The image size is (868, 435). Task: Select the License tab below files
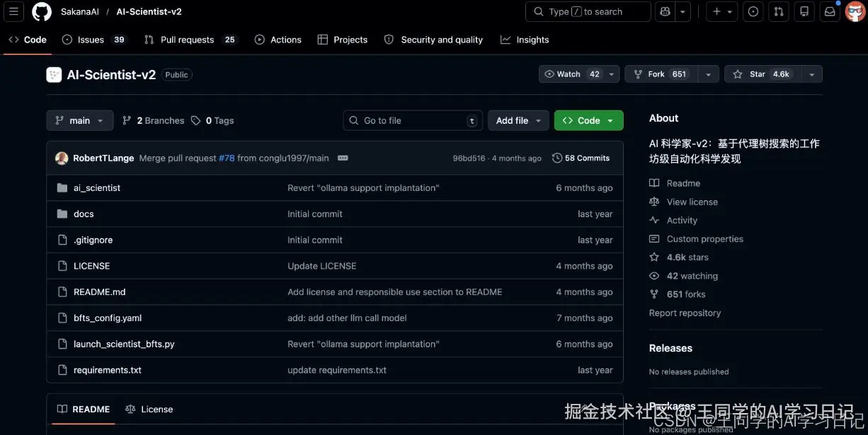tap(149, 410)
